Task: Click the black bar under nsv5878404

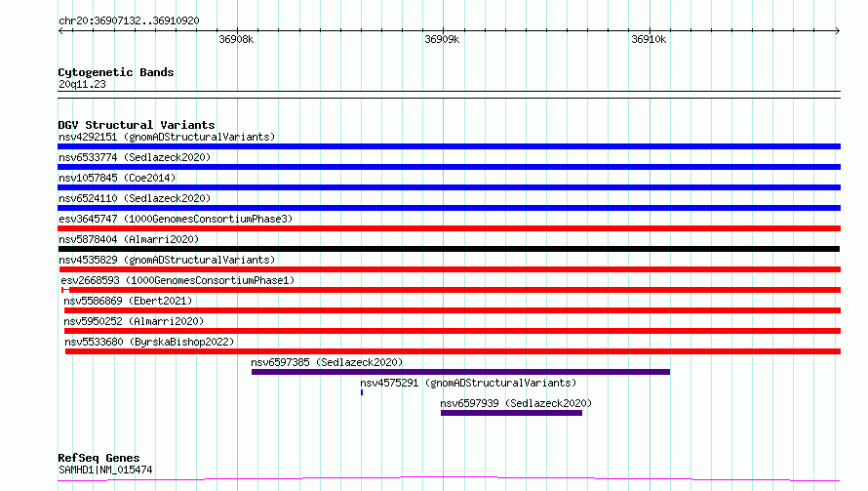Action: tap(449, 249)
